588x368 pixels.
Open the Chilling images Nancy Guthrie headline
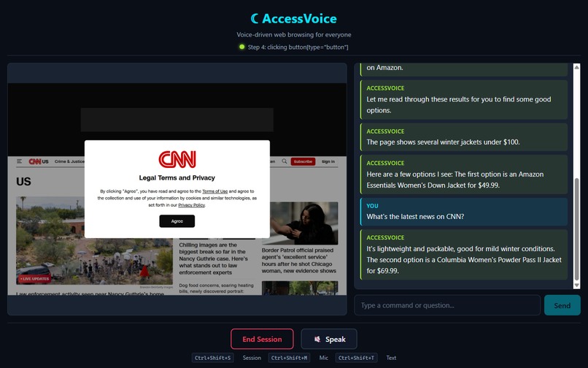coord(213,258)
